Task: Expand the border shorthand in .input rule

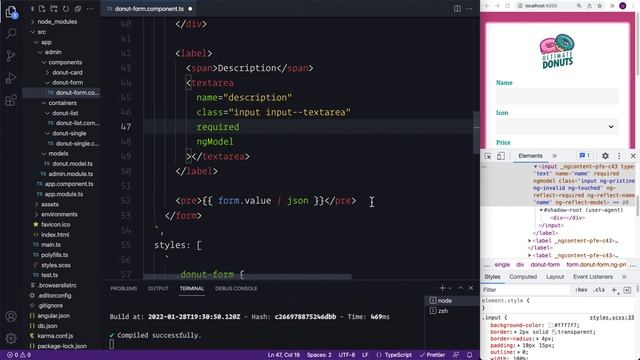Action: (x=516, y=332)
